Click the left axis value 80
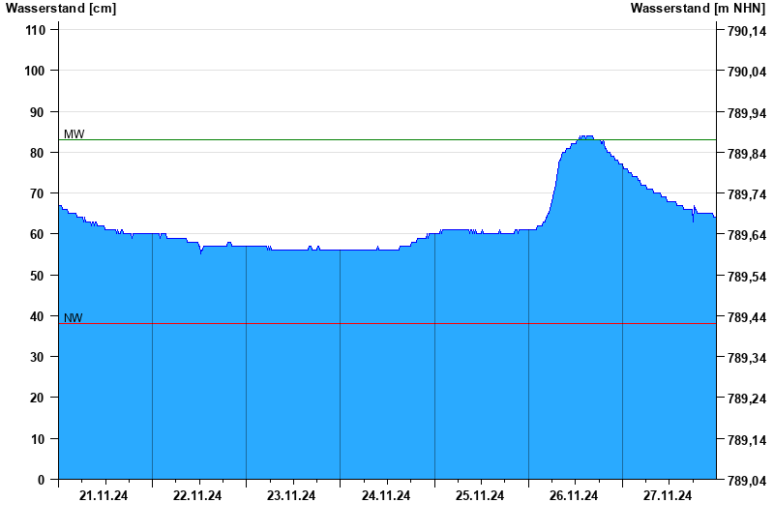 tap(38, 153)
